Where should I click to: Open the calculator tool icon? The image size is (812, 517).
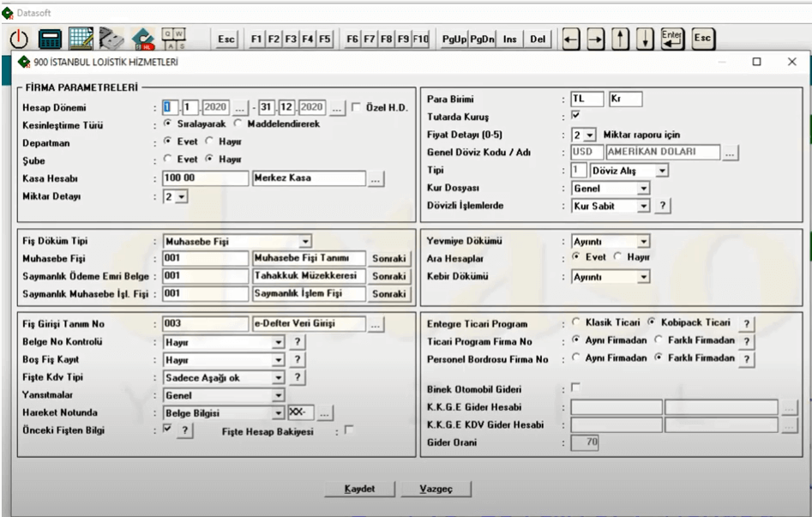(x=51, y=39)
